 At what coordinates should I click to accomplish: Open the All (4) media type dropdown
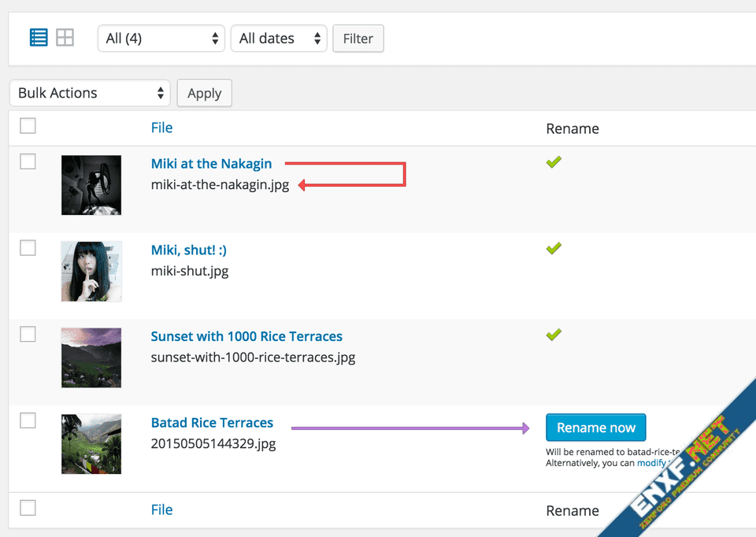(x=161, y=39)
